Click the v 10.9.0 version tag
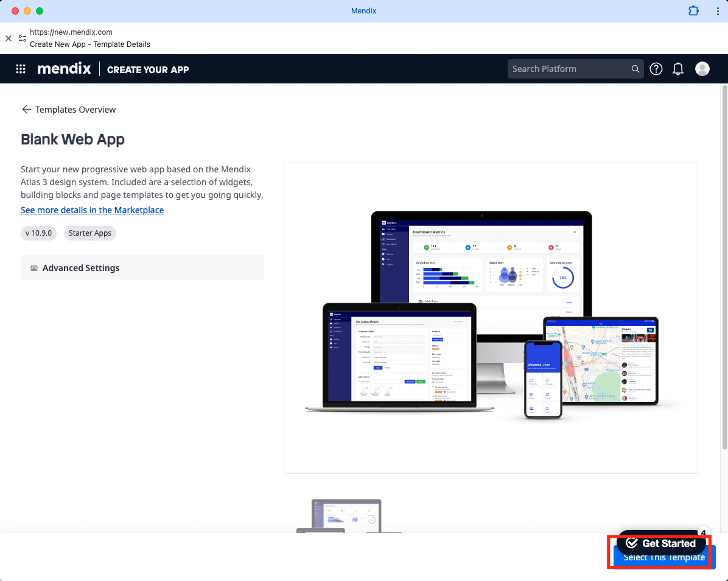728x581 pixels. tap(38, 233)
